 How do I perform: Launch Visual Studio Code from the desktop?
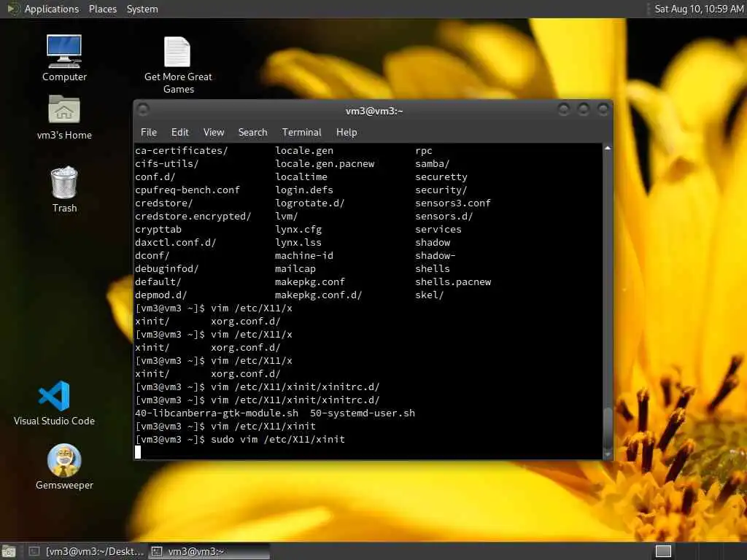(54, 402)
